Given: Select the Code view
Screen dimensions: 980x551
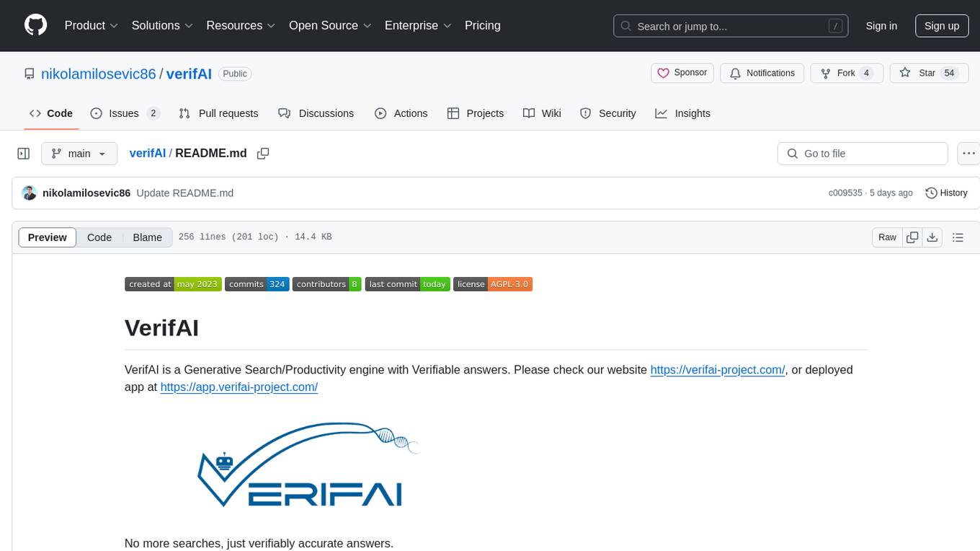Looking at the screenshot, I should (x=99, y=237).
